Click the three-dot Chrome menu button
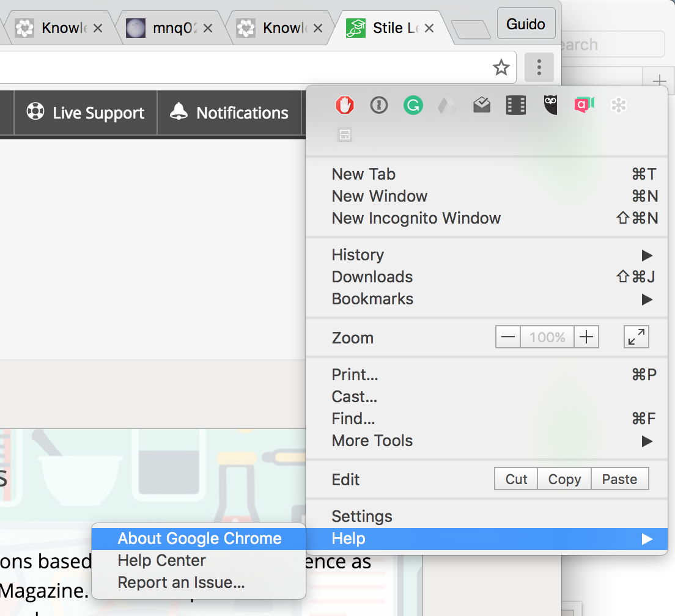The height and width of the screenshot is (616, 675). click(539, 68)
